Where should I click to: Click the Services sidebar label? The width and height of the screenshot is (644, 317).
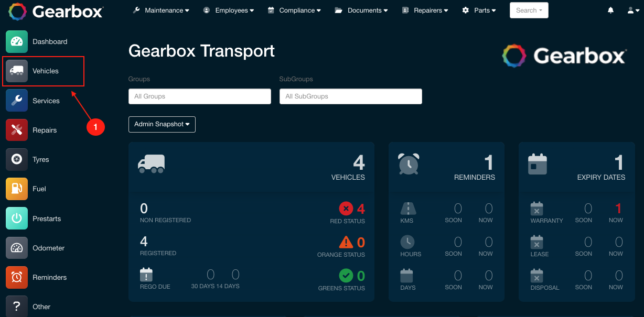pos(46,101)
